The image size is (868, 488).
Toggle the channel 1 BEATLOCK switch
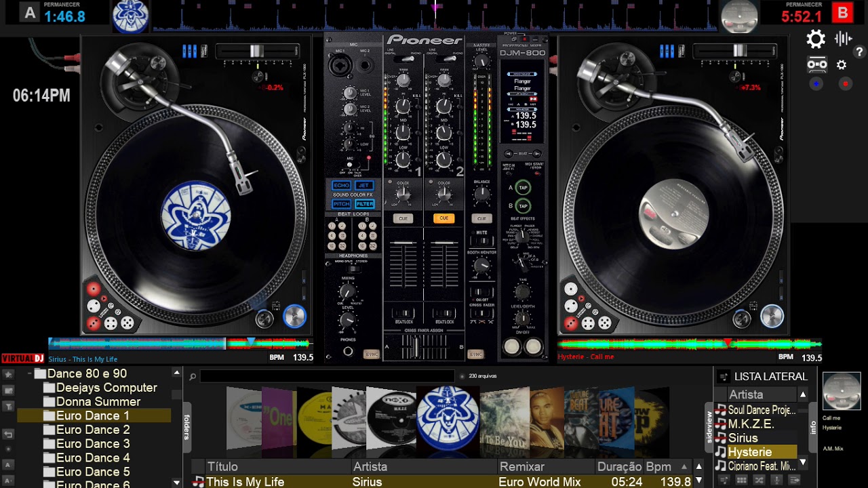(x=403, y=314)
